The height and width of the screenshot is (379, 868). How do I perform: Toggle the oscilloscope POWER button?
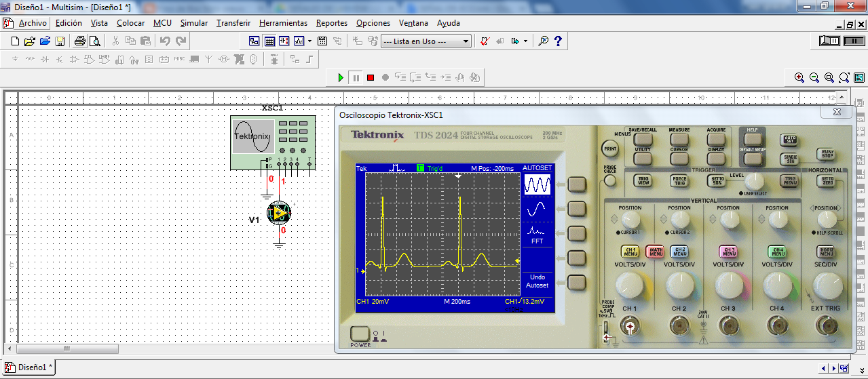click(x=360, y=334)
